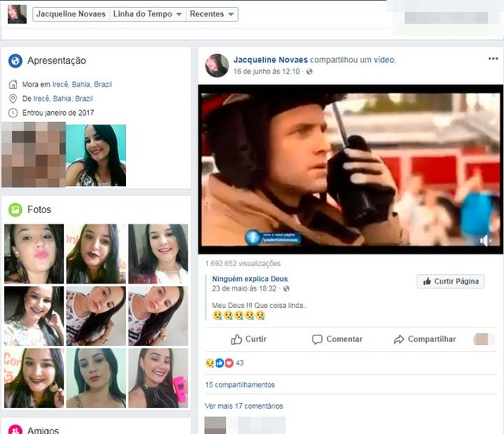Image resolution: width=504 pixels, height=434 pixels.
Task: Click the Jacqueline Novaes tab in header
Action: click(69, 14)
